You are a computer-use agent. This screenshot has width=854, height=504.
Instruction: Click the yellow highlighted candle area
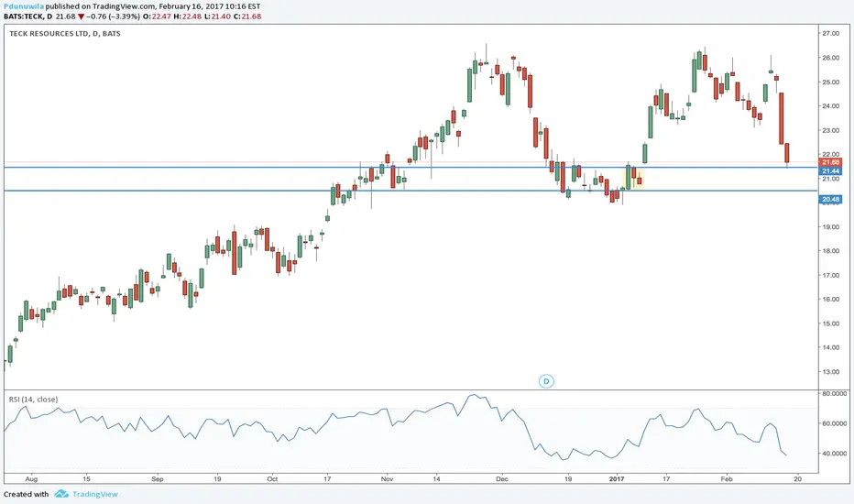(x=633, y=178)
